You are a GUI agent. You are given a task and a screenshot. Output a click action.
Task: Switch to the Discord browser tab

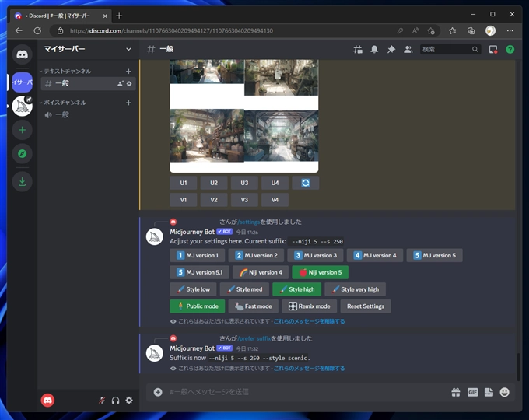[x=61, y=16]
